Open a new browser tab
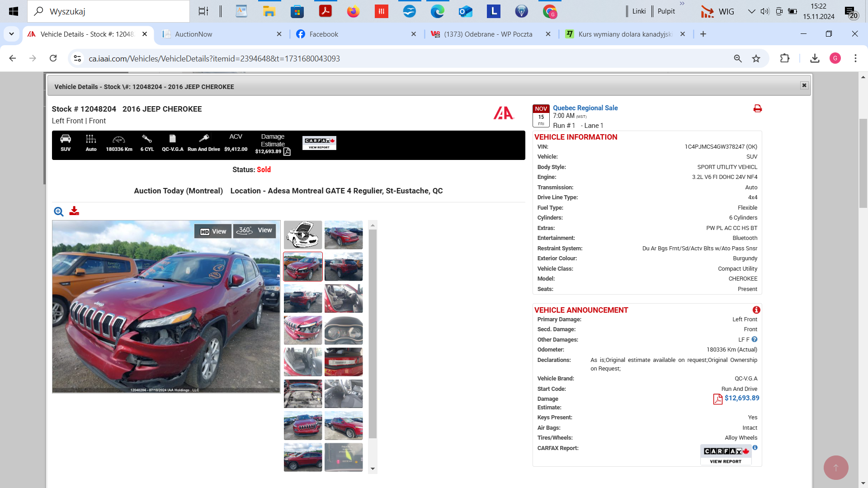 point(703,34)
